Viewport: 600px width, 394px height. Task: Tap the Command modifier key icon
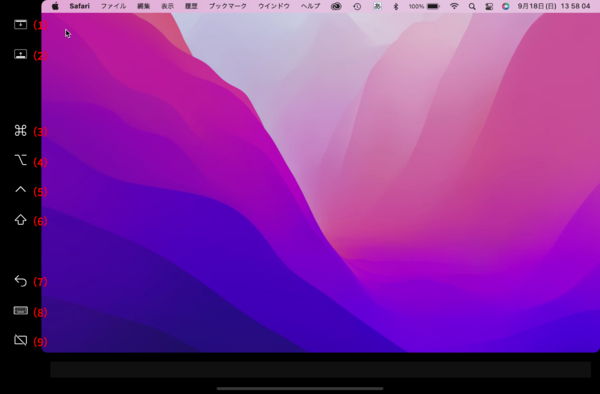click(21, 130)
